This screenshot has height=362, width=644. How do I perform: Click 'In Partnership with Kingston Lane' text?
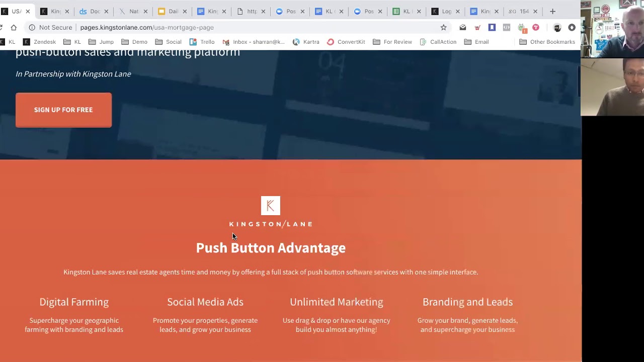point(73,74)
